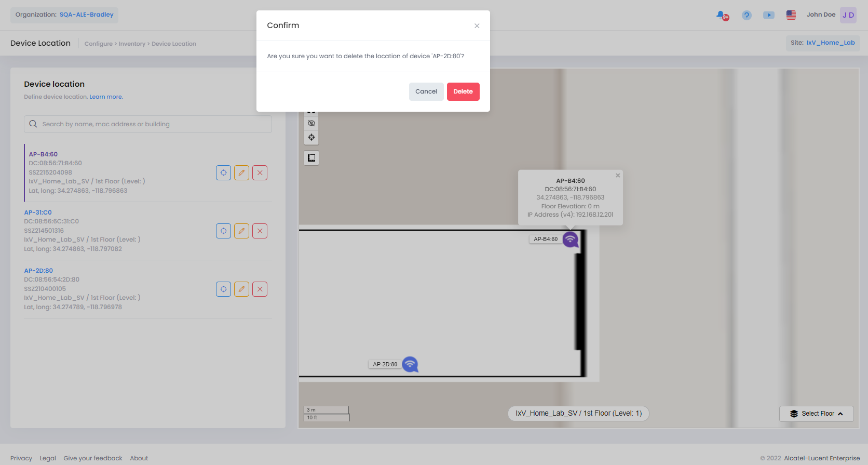
Task: Toggle the floor plan scale tool button
Action: coord(311,158)
